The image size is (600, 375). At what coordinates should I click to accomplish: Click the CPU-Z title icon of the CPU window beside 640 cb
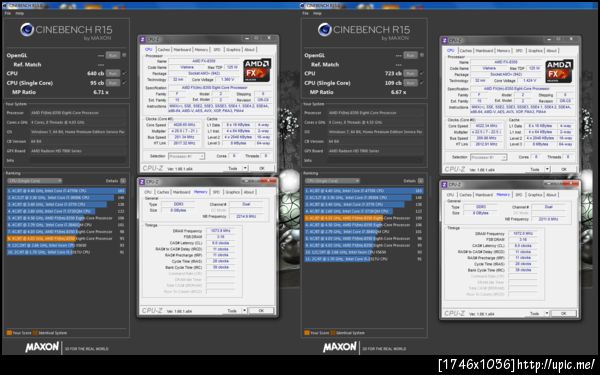(142, 39)
